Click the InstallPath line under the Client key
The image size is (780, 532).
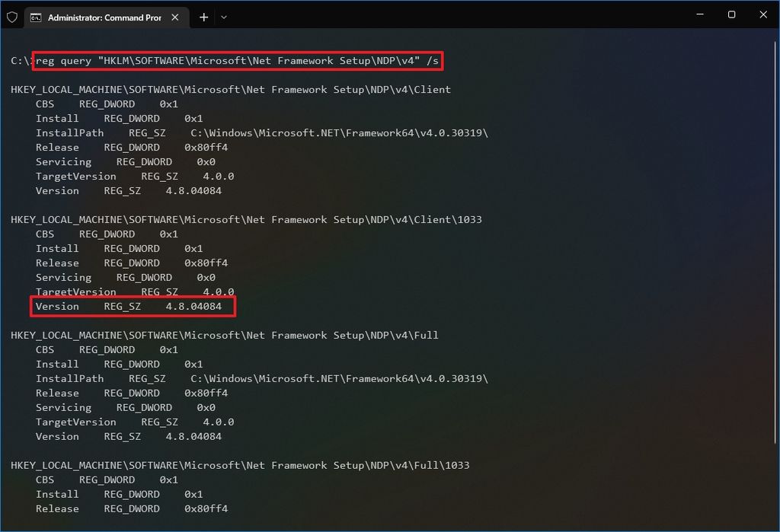pyautogui.click(x=262, y=132)
